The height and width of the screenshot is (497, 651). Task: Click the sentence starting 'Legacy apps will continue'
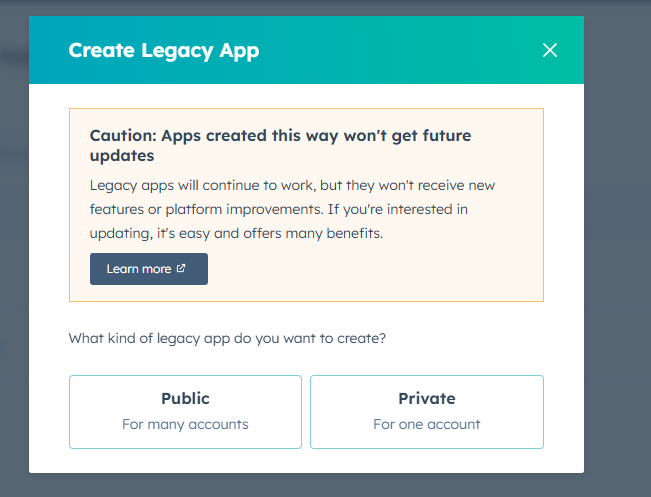290,185
